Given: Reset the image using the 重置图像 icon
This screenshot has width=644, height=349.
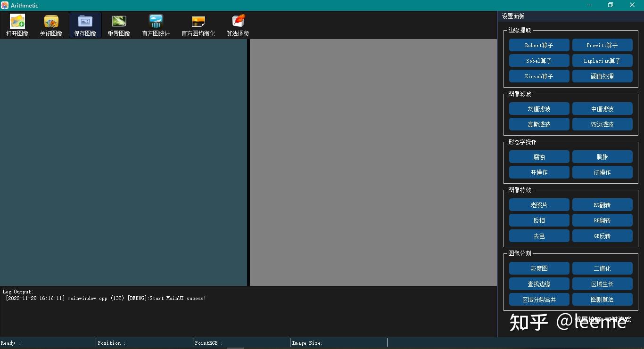Looking at the screenshot, I should click(119, 24).
